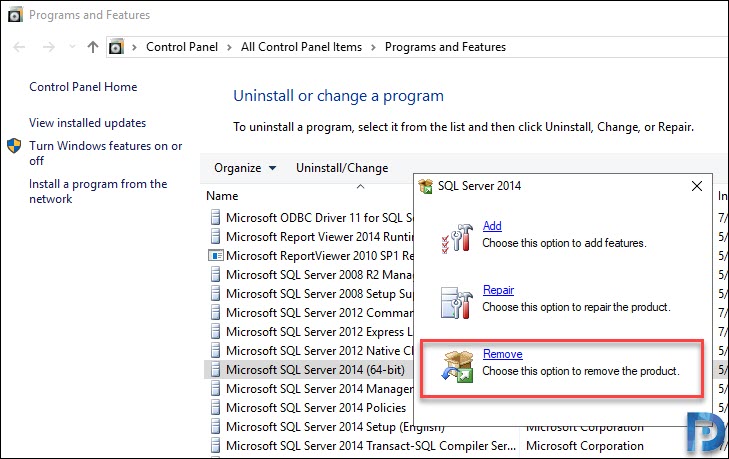The width and height of the screenshot is (729, 459).
Task: Click the address bar Control Panel icon
Action: click(x=116, y=47)
